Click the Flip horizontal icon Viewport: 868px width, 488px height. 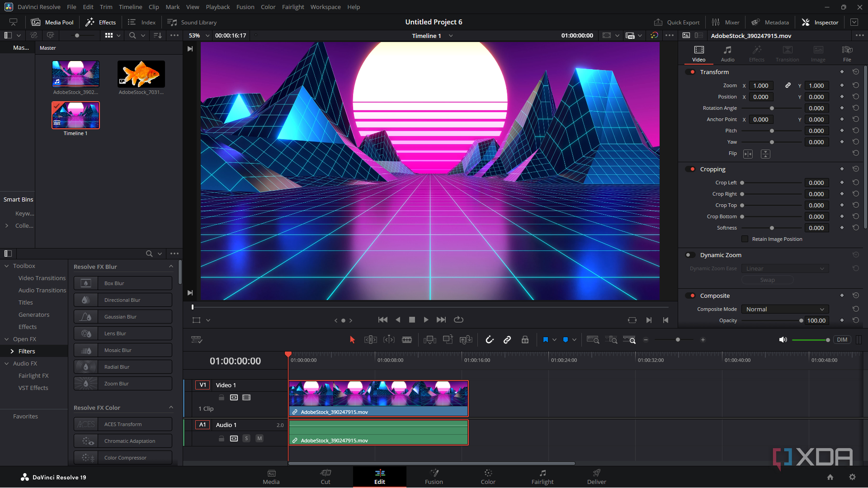748,154
